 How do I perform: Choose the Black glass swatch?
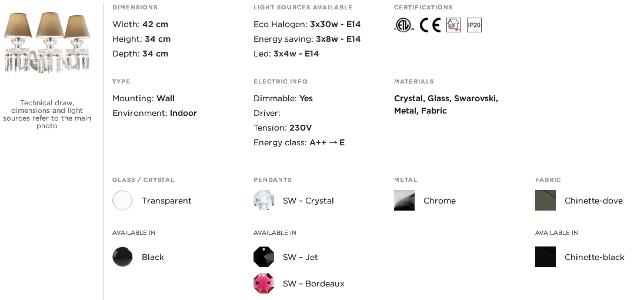point(122,257)
